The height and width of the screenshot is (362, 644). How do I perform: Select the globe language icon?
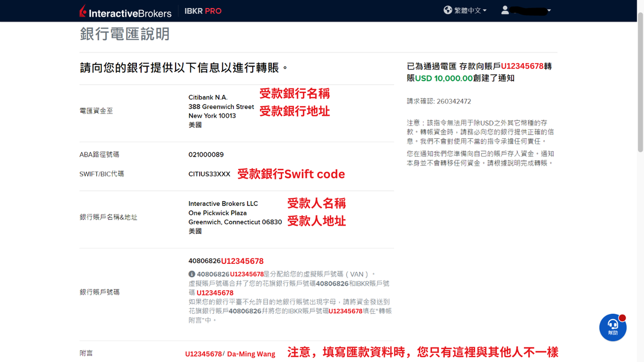(447, 10)
